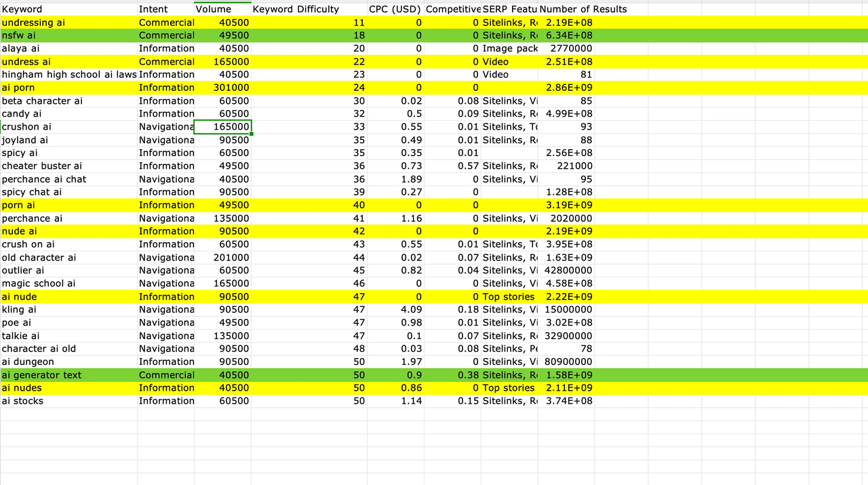Select keyword difficulty 11 cell
This screenshot has width=868, height=485.
[309, 22]
